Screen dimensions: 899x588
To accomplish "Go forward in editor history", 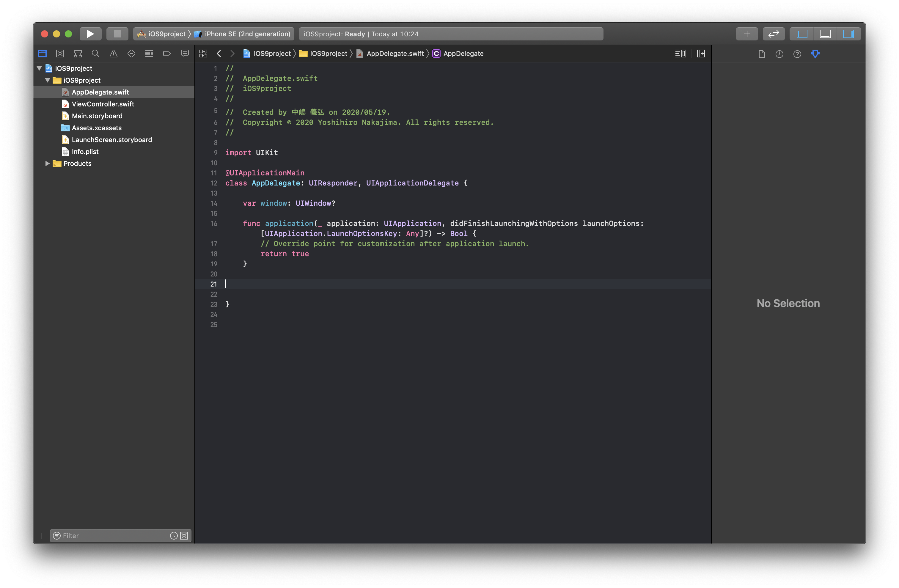I will point(232,54).
